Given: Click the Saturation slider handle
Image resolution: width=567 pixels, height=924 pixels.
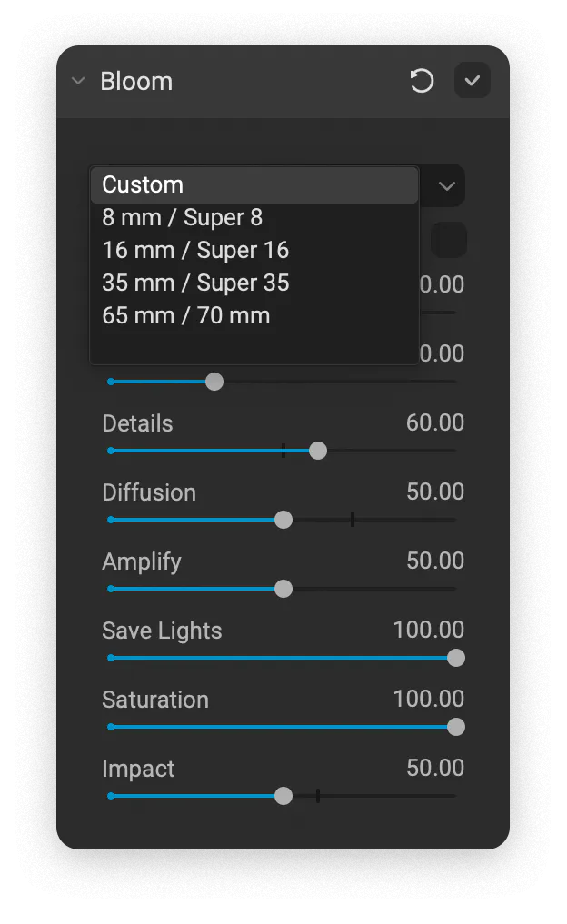Looking at the screenshot, I should 456,727.
